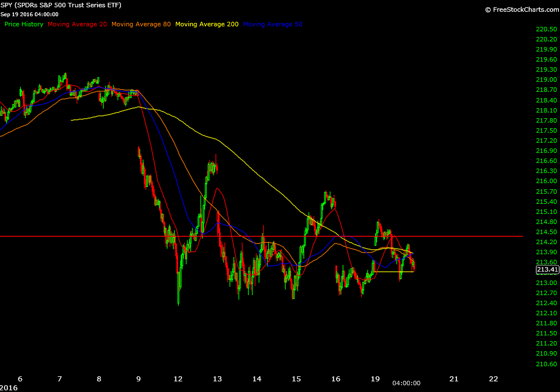Click the Price History legend label
560x392 pixels.
click(24, 25)
